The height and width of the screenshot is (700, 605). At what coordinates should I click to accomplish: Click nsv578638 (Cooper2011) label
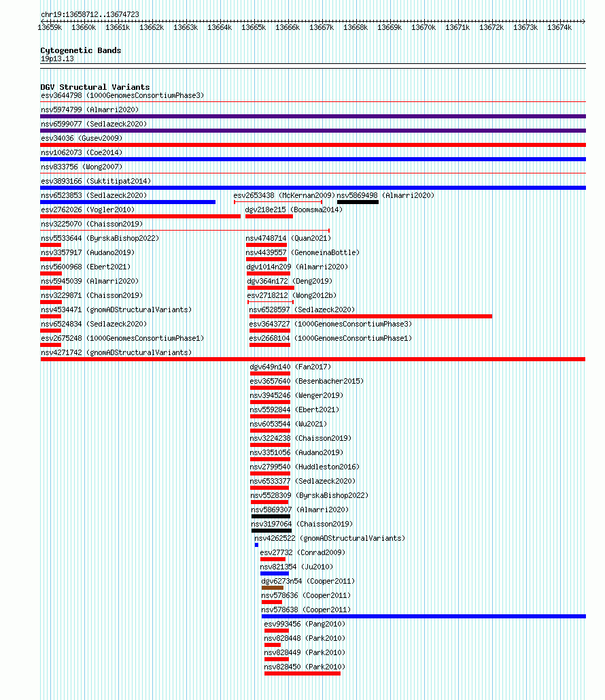[306, 610]
